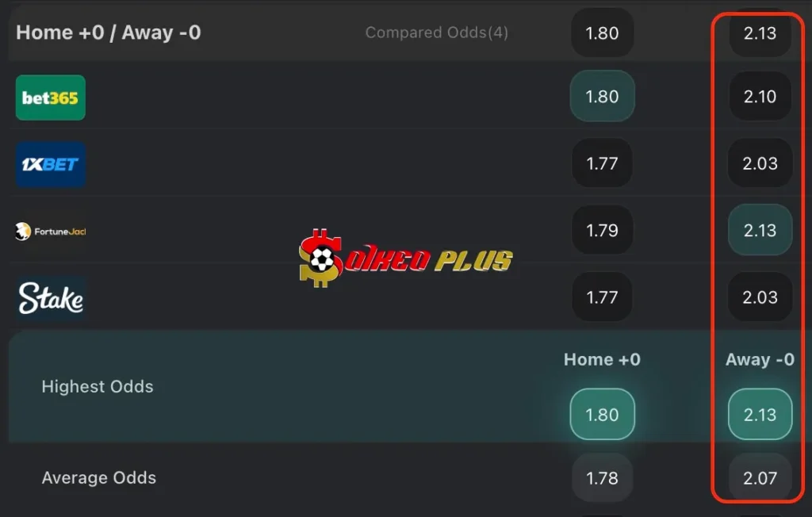Click the highest Away -0 odds 2.13
Viewport: 812px width, 517px height.
point(760,415)
